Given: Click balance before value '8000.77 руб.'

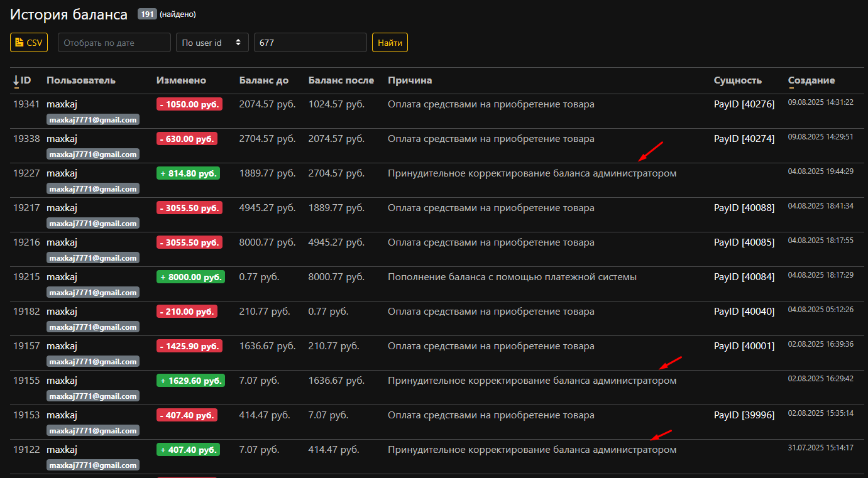Looking at the screenshot, I should pos(267,242).
